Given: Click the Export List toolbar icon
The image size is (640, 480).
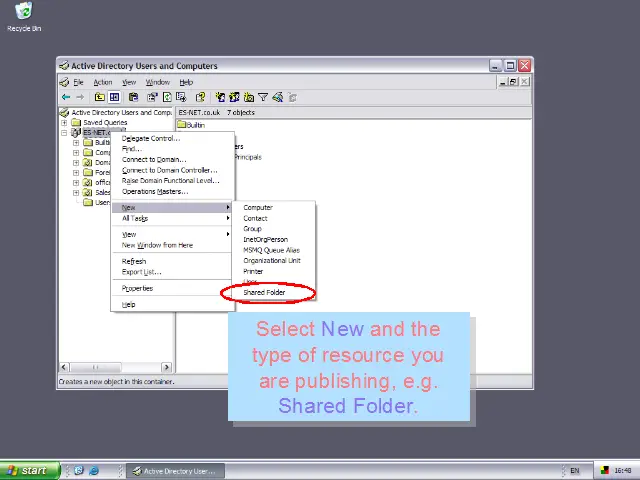Looking at the screenshot, I should tap(181, 97).
